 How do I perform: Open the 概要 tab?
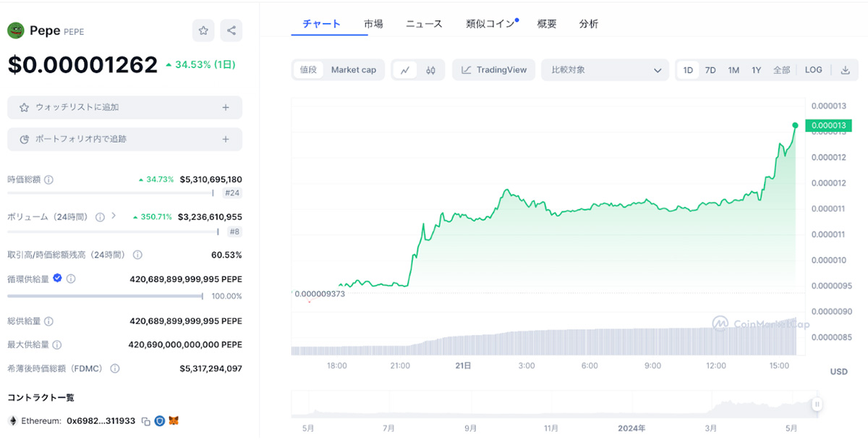pyautogui.click(x=547, y=24)
